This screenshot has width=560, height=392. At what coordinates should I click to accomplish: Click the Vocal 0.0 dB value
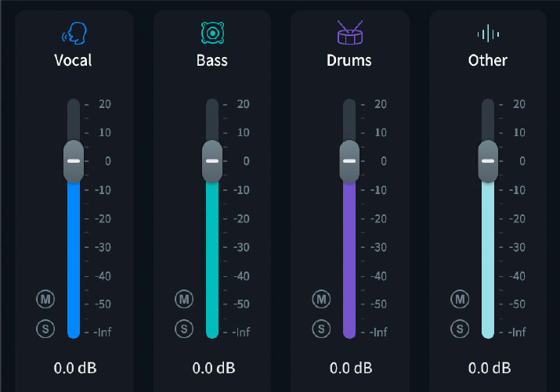pos(75,367)
